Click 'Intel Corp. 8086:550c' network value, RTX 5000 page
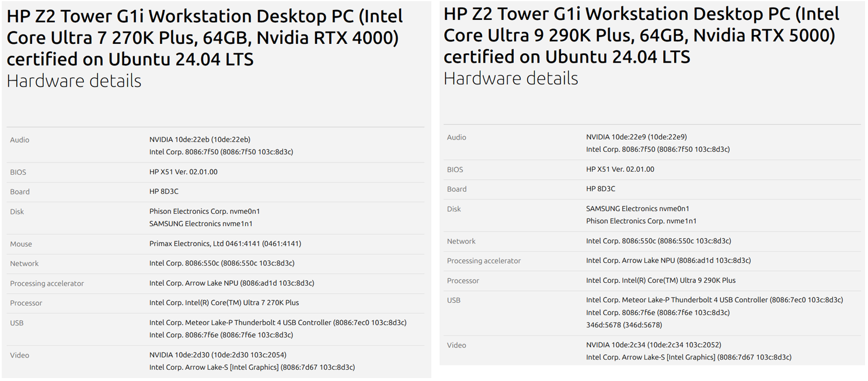Screen dimensions: 868x381 click(x=658, y=241)
